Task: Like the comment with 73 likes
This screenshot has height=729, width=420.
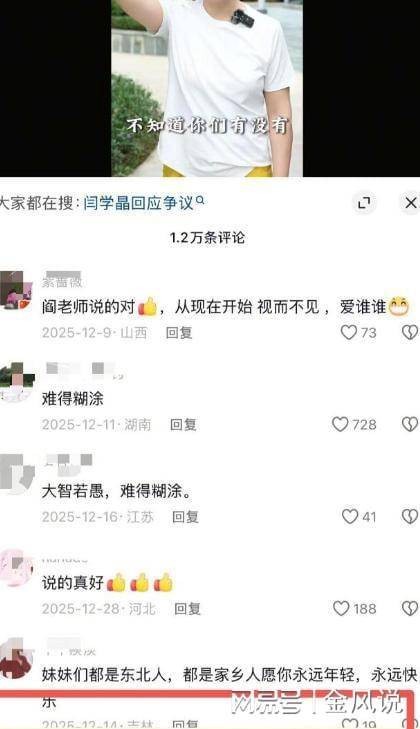Action: (348, 332)
